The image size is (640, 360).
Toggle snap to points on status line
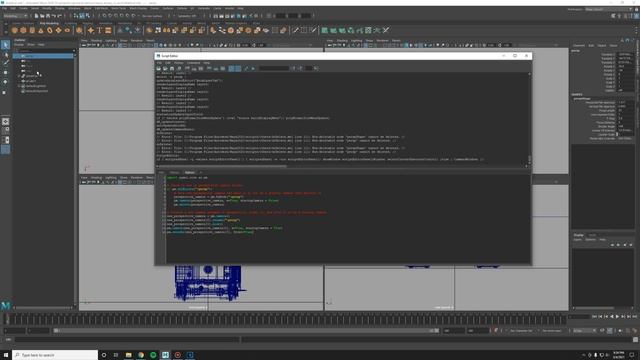(x=116, y=16)
